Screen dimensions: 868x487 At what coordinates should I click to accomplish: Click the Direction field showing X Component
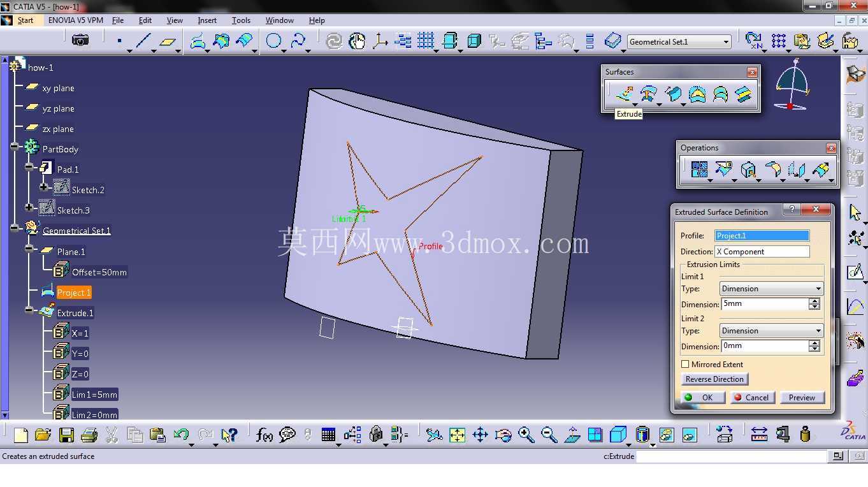(x=762, y=252)
